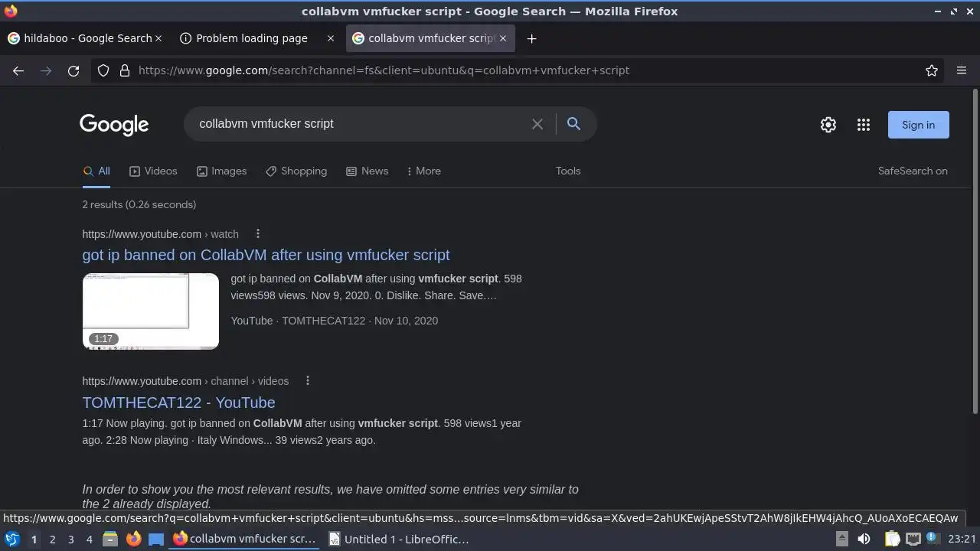Switch to Shopping results
The height and width of the screenshot is (551, 980).
pyautogui.click(x=296, y=171)
